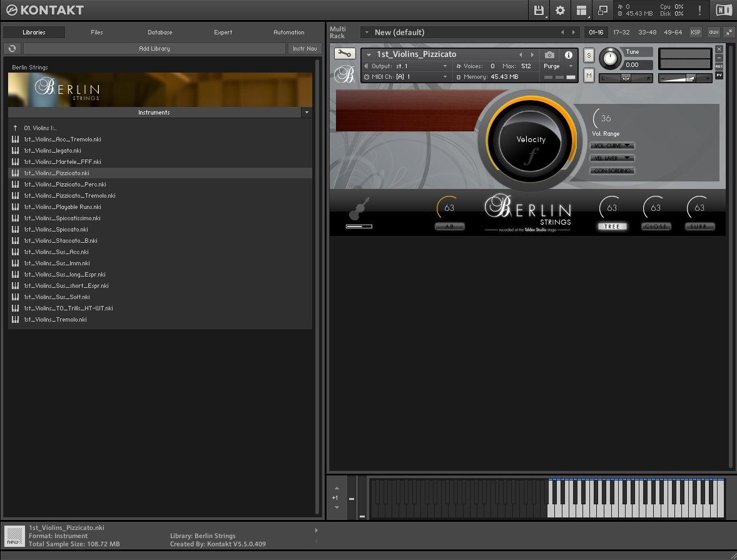Screen dimensions: 737x560
Task: Click the Instruments button
Action: [154, 113]
